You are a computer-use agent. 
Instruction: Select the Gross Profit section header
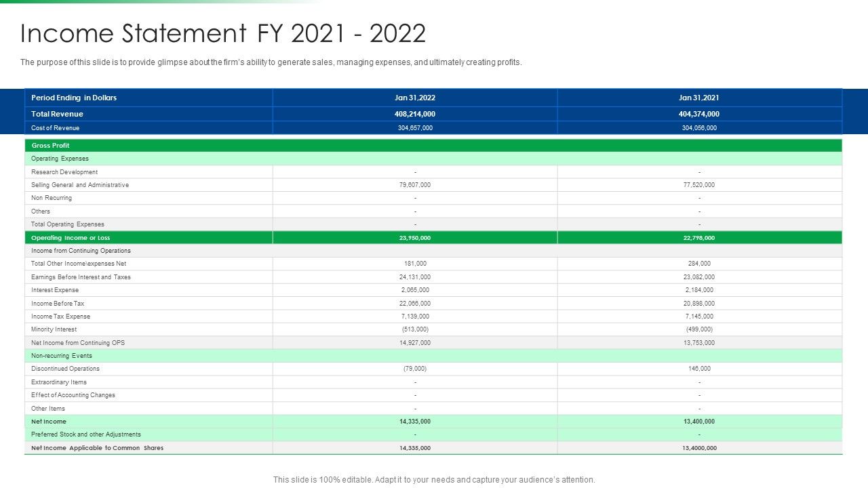click(x=433, y=146)
